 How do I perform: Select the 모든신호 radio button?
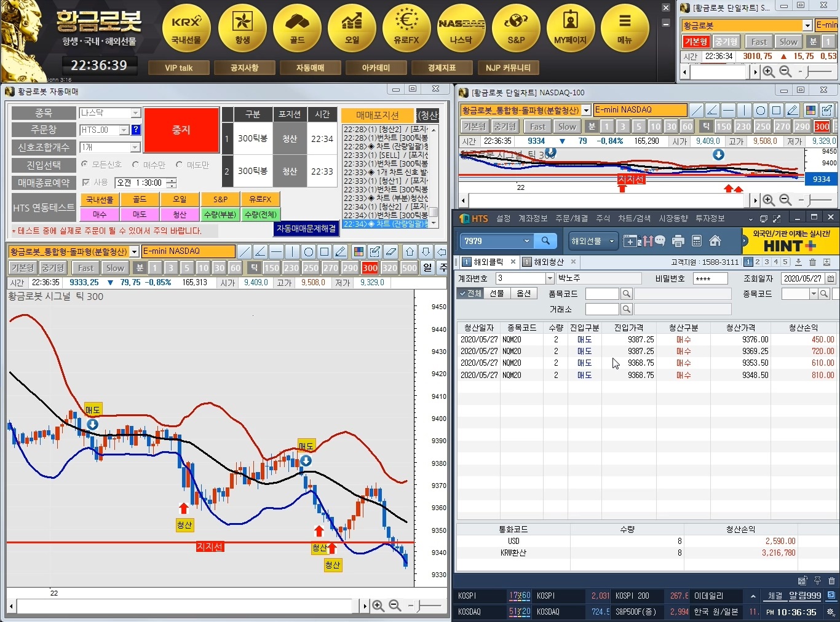(85, 165)
